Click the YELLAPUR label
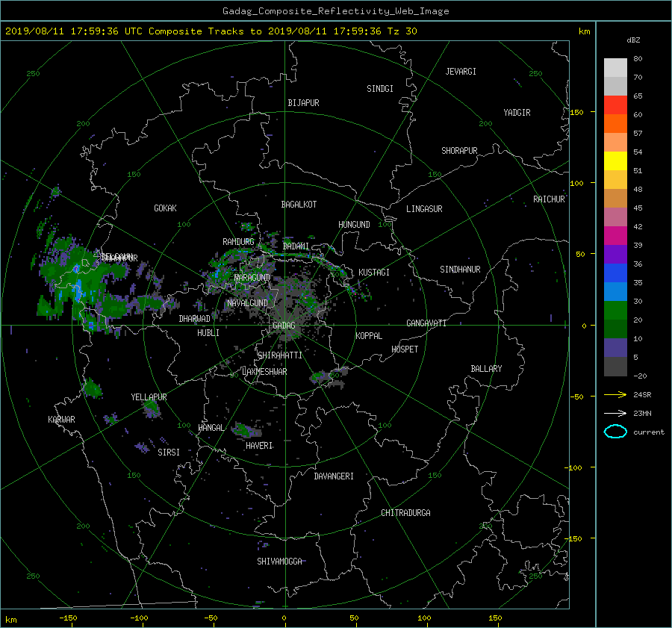 pyautogui.click(x=149, y=397)
